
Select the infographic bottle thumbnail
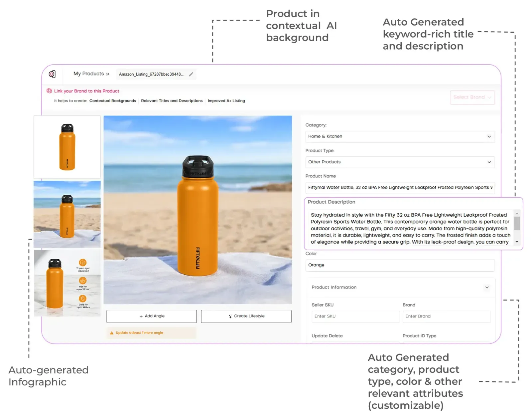tap(67, 283)
